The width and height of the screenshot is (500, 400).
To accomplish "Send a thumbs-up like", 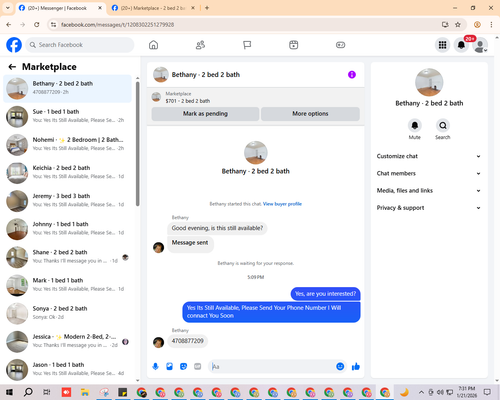I will click(x=356, y=367).
